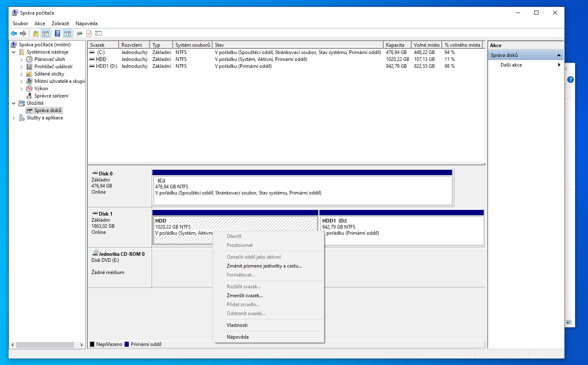Open the Zobrazit menu

click(60, 24)
